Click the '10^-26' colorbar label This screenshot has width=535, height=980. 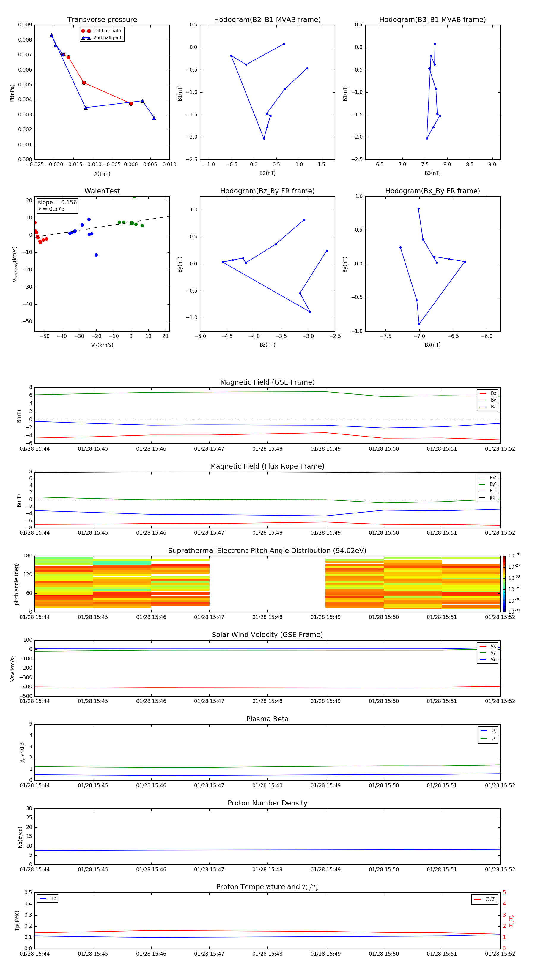tap(514, 555)
